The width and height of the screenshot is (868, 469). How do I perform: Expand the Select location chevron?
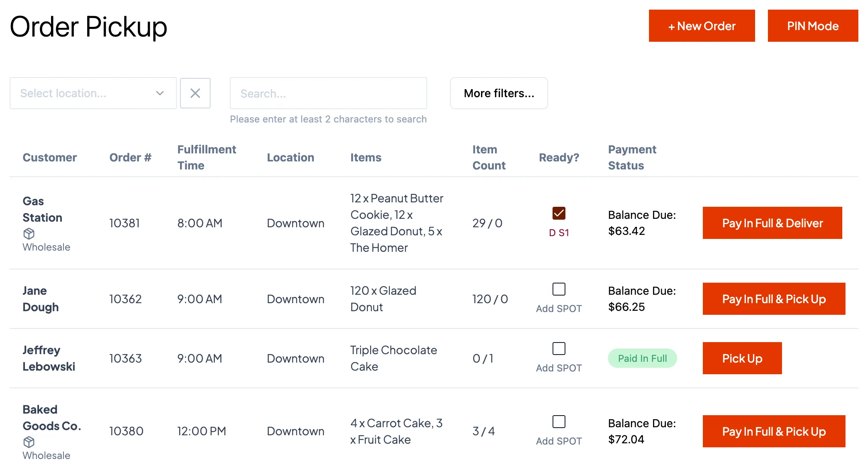pyautogui.click(x=160, y=93)
